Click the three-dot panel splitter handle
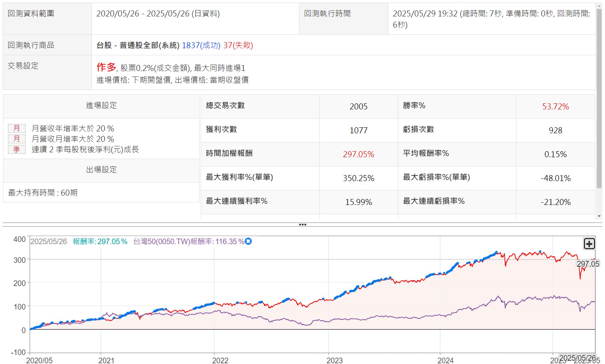Viewport: 605px width, 364px height. (302, 225)
